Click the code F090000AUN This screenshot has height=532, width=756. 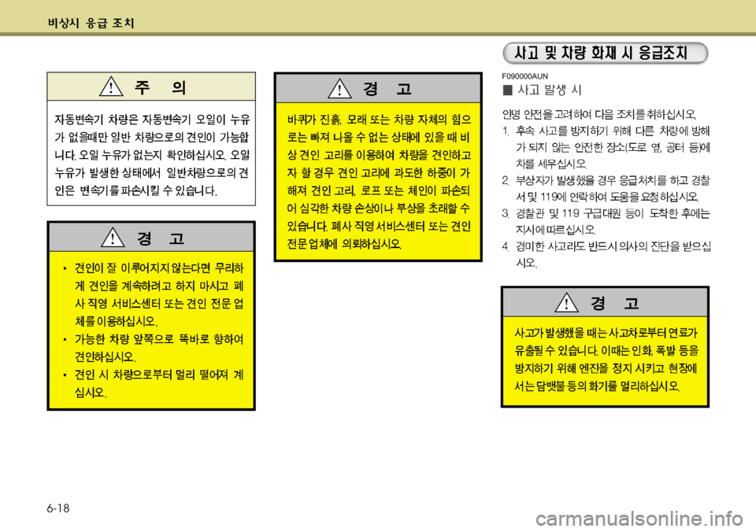tap(524, 76)
